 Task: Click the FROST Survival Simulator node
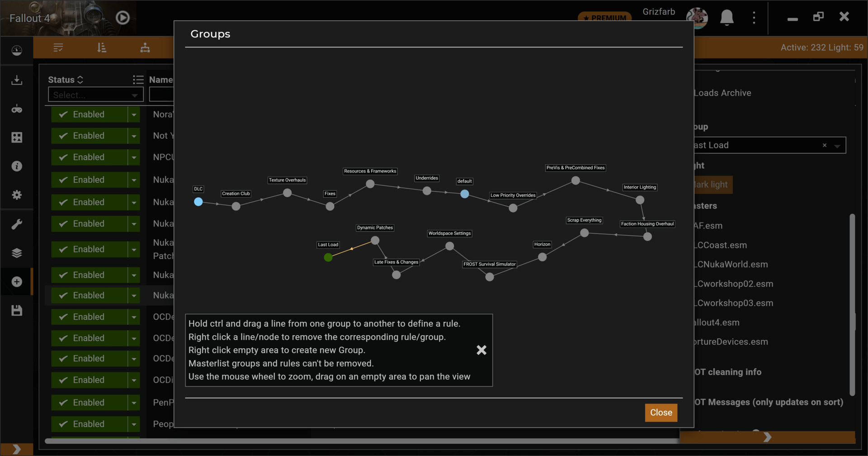[x=490, y=277]
